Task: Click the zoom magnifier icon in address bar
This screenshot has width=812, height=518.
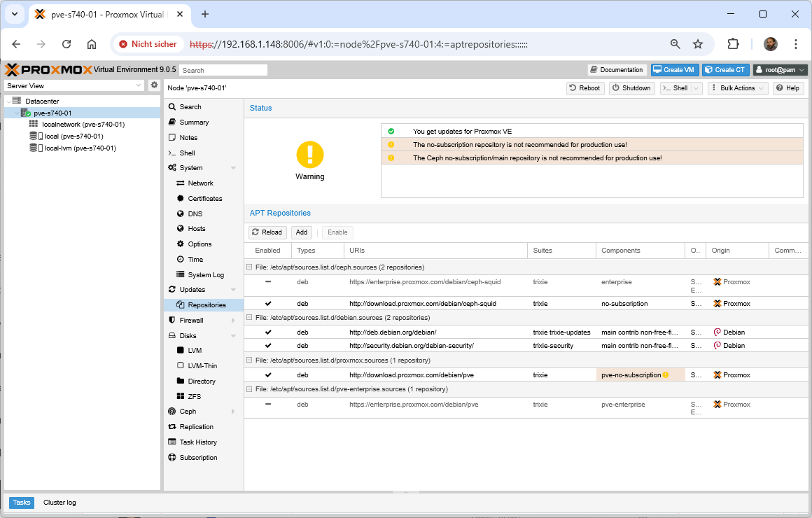Action: 675,44
